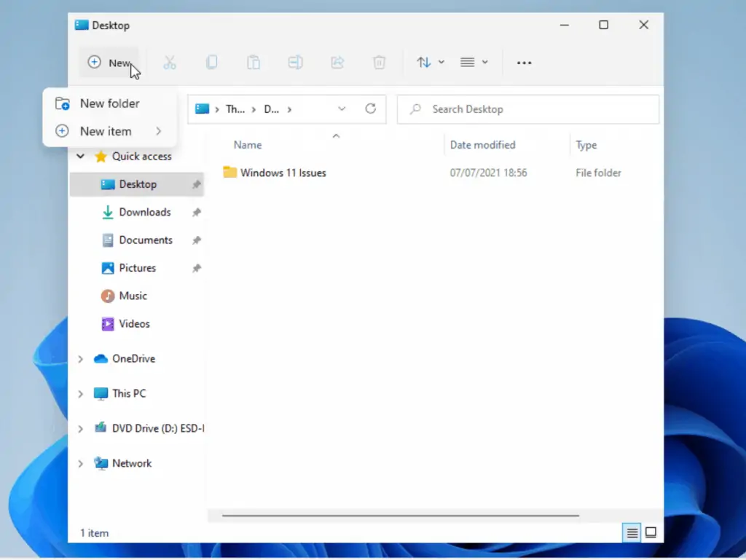Open the Layout and view options dropdown
The width and height of the screenshot is (746, 560).
474,63
